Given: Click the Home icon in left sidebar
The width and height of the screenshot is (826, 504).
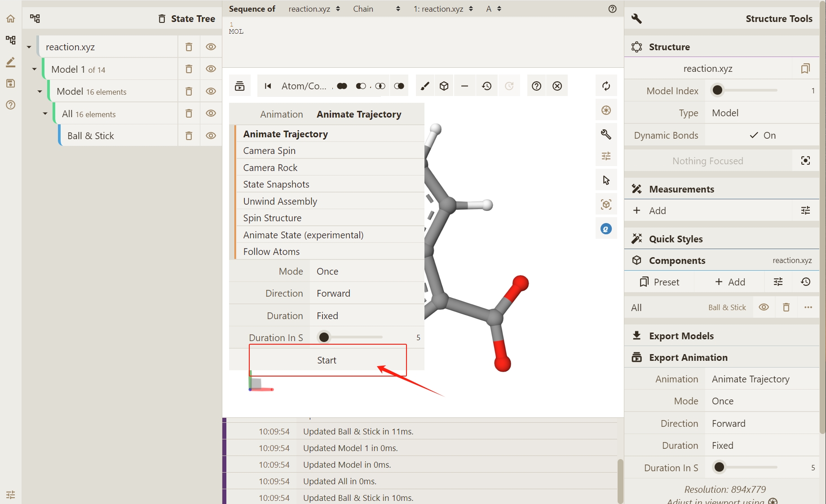Looking at the screenshot, I should 10,18.
